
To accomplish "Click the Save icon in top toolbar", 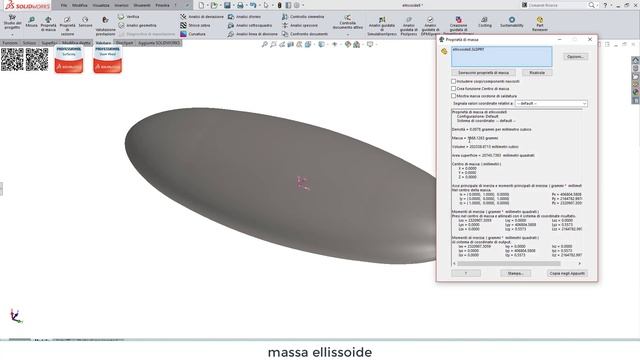I will coord(227,5).
